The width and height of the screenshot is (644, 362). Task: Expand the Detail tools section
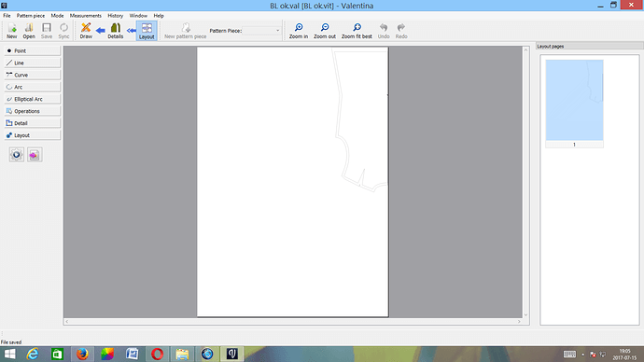(33, 123)
